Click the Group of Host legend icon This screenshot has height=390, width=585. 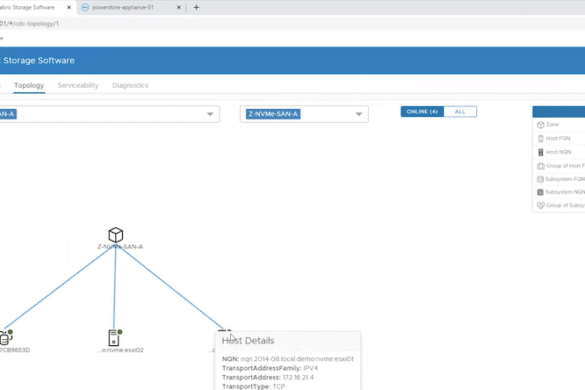(x=541, y=166)
